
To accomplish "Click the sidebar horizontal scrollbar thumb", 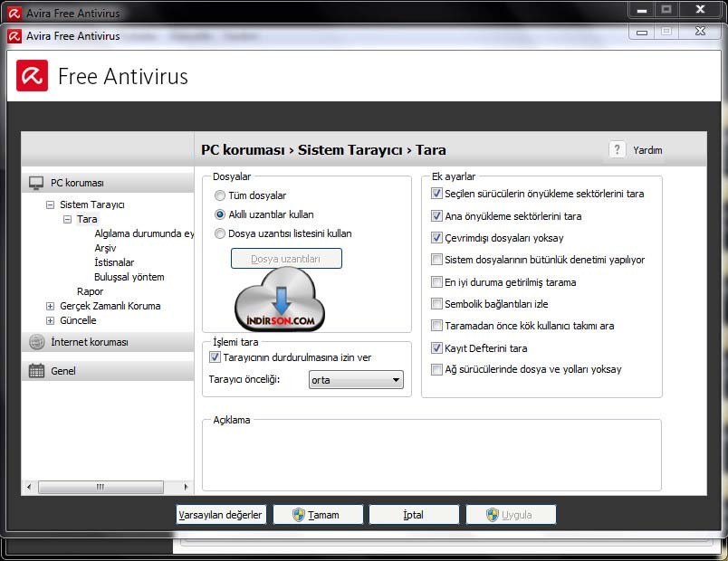I will [101, 487].
